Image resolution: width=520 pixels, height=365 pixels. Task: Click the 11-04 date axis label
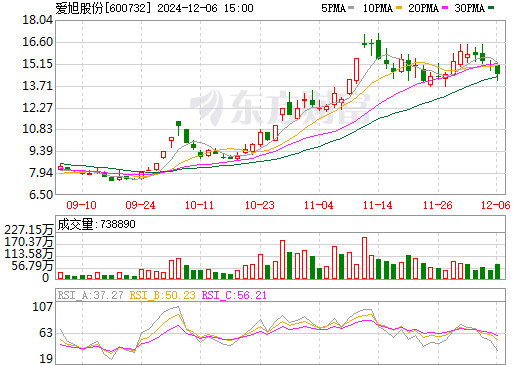[x=319, y=205]
